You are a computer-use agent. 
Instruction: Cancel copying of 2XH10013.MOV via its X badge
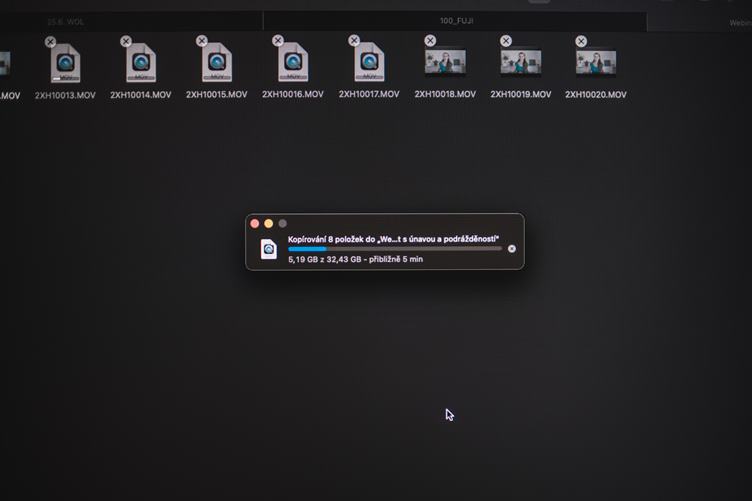point(50,42)
